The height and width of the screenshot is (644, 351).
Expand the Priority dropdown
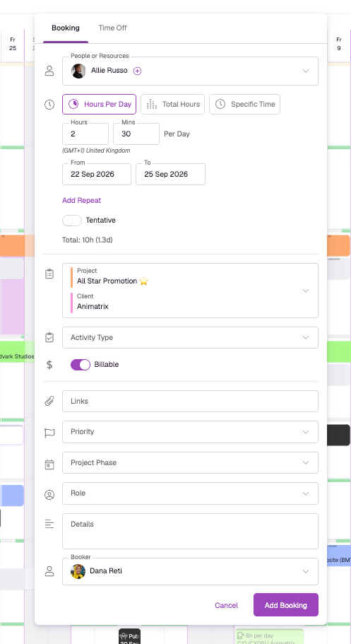[190, 432]
